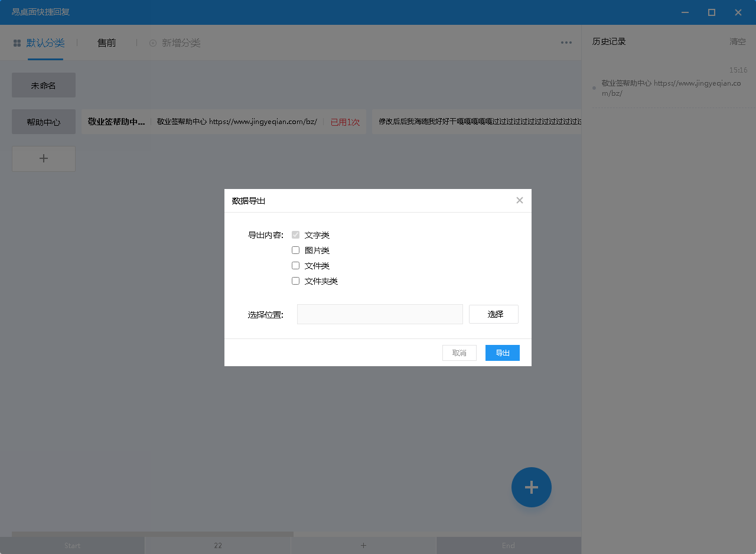Click the 选择位置 path input field
This screenshot has width=756, height=554.
pyautogui.click(x=380, y=314)
